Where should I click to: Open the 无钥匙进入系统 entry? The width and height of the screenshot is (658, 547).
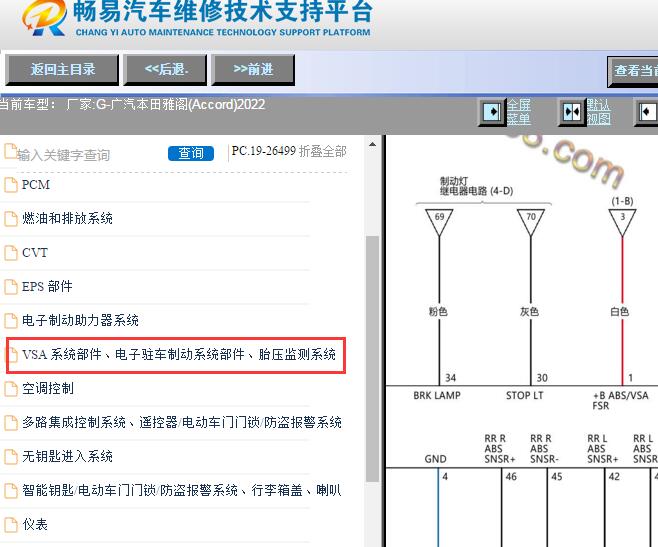click(67, 457)
